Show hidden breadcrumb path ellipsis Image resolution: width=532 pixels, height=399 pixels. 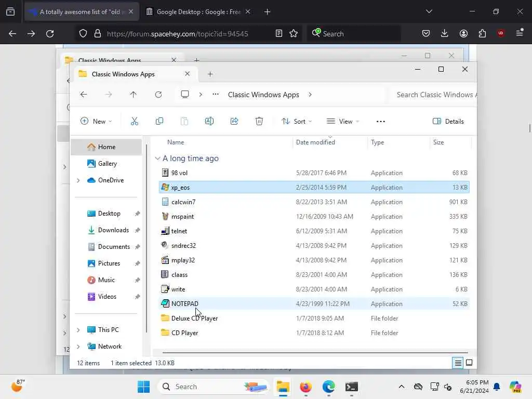(216, 95)
